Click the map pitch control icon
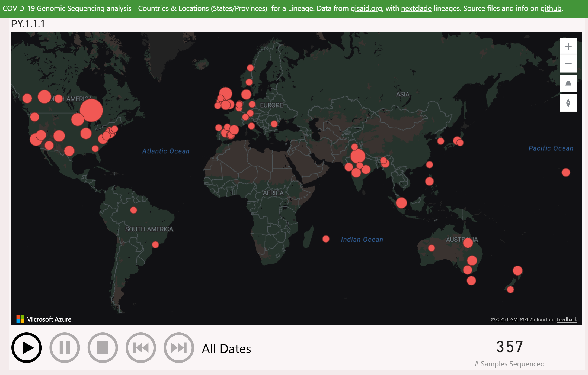 click(x=568, y=83)
